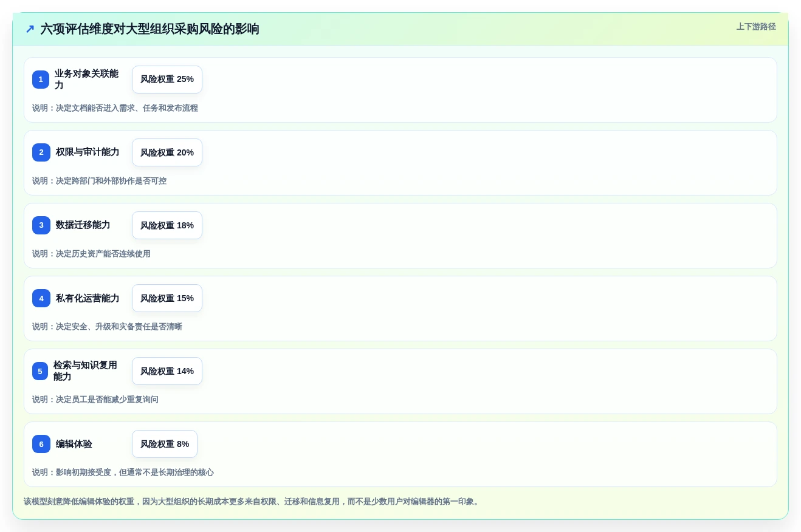The height and width of the screenshot is (532, 801).
Task: Click the 风险权重 20% chip
Action: [167, 152]
